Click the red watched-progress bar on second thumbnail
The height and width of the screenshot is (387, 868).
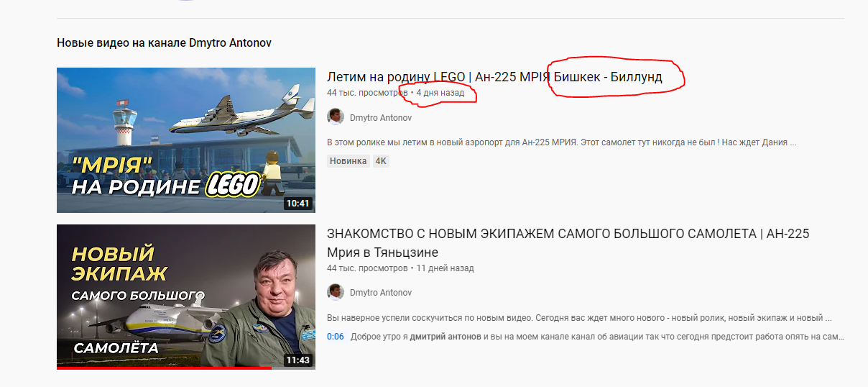[164, 368]
